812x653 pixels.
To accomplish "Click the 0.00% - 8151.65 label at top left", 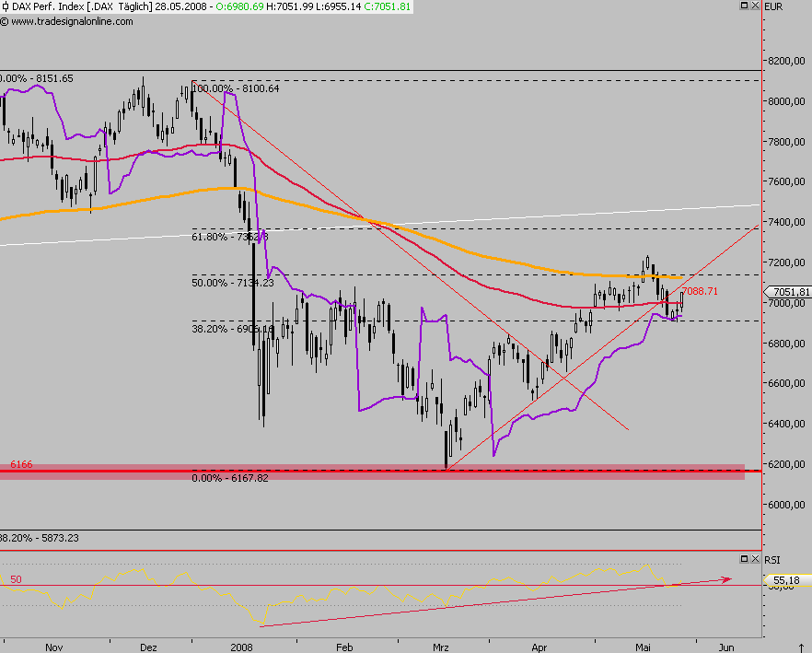I will click(36, 78).
